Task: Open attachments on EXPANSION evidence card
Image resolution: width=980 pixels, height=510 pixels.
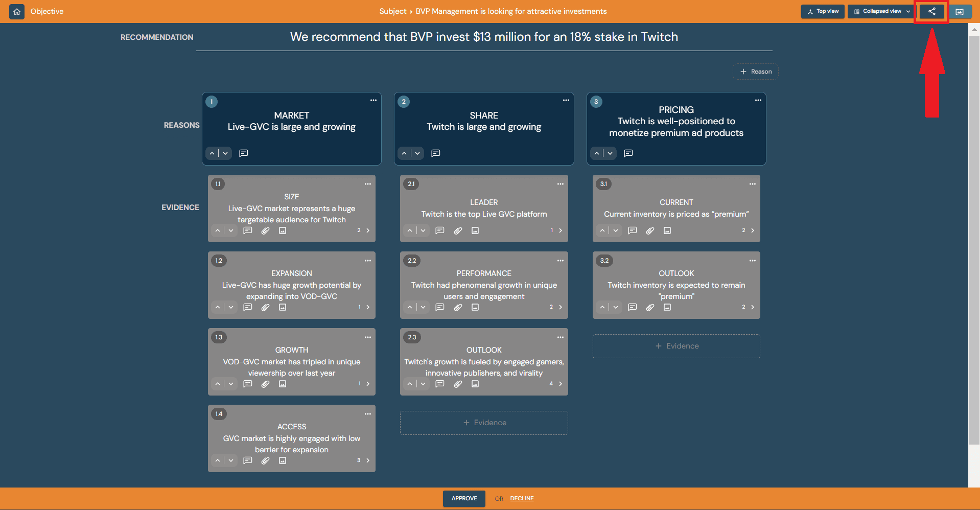Action: tap(265, 307)
